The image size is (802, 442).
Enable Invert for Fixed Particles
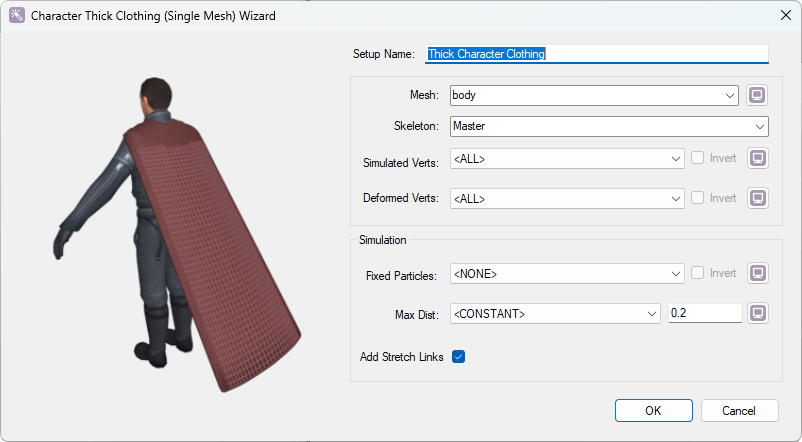coord(698,273)
